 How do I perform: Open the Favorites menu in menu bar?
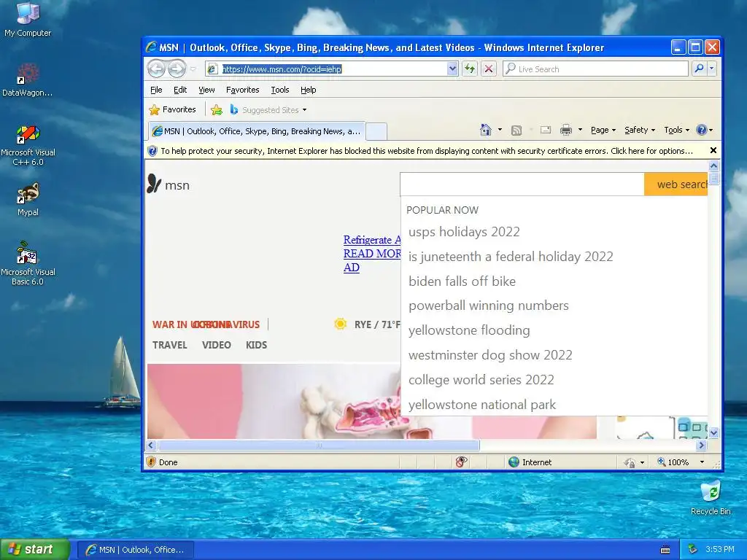click(242, 90)
